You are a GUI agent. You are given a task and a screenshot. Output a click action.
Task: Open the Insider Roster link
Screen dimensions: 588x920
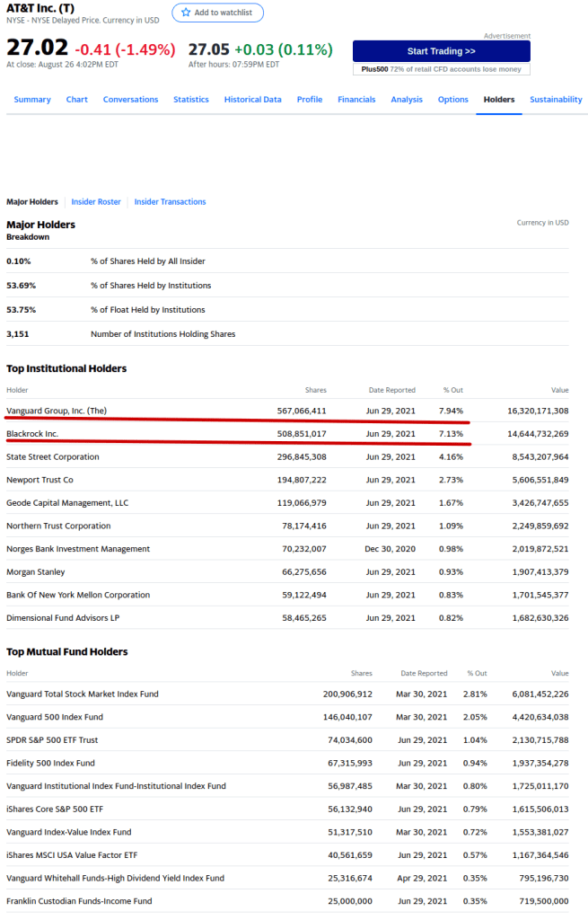click(96, 202)
